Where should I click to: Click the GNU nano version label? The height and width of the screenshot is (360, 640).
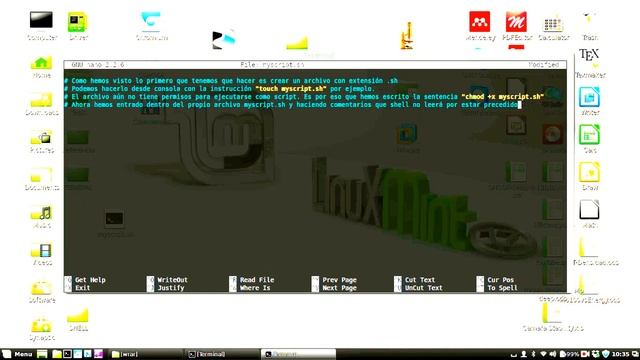pos(98,64)
